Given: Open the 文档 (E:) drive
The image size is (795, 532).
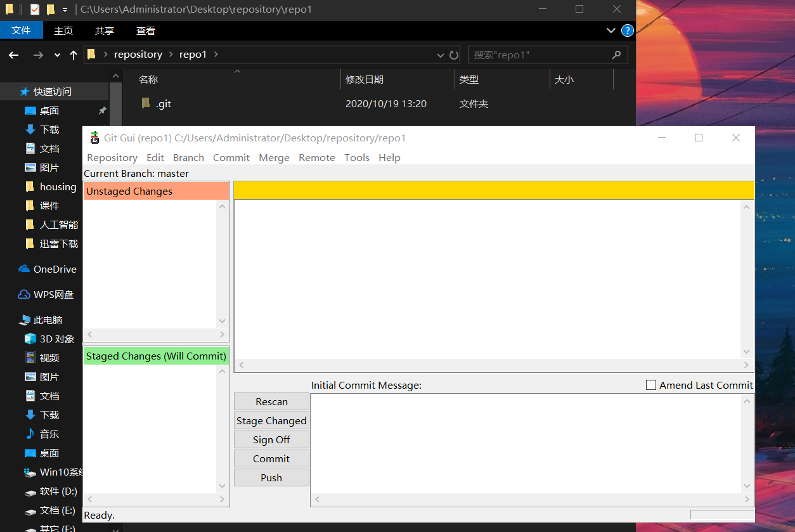Looking at the screenshot, I should pyautogui.click(x=57, y=510).
